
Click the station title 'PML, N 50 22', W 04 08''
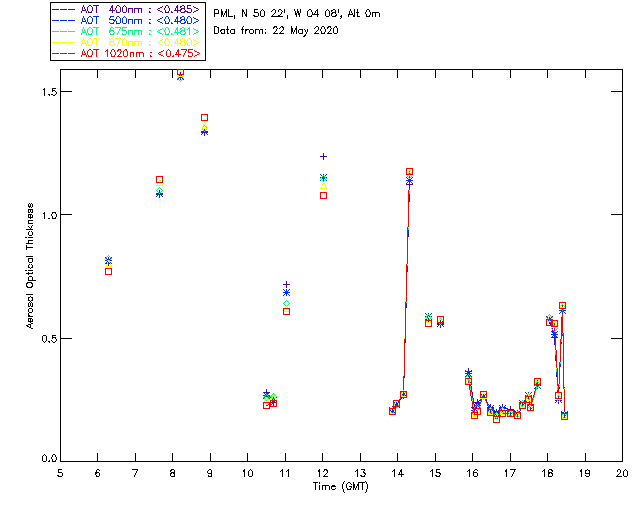click(x=278, y=13)
